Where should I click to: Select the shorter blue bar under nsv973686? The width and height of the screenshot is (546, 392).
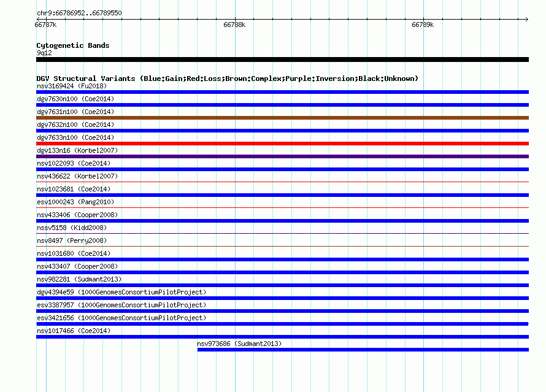pos(363,350)
